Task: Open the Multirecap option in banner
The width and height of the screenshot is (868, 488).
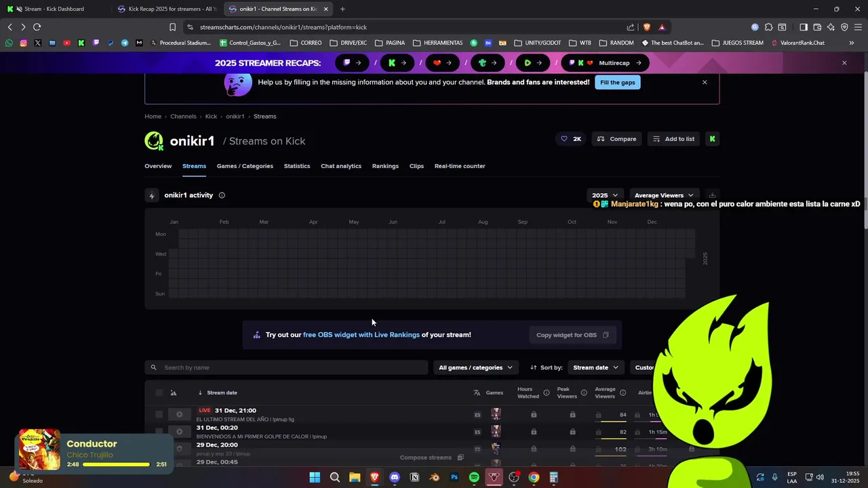Action: [x=605, y=63]
